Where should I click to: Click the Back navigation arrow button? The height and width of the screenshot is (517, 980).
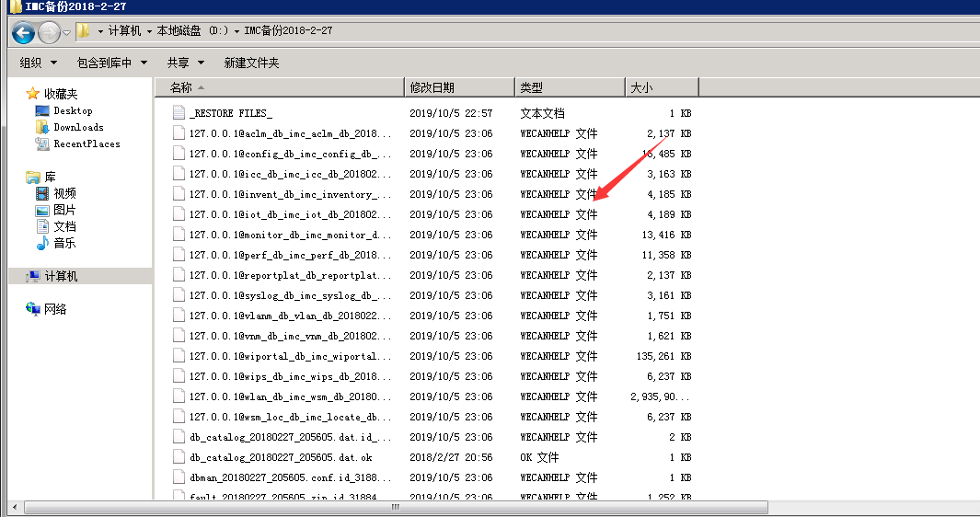click(24, 32)
